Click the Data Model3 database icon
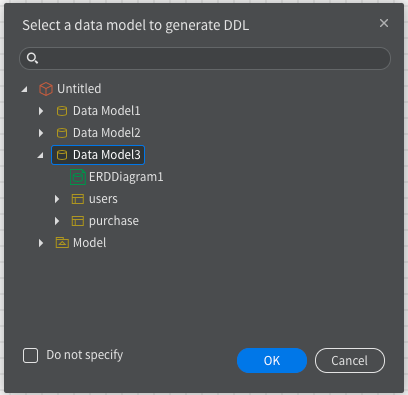This screenshot has height=395, width=408. click(62, 155)
